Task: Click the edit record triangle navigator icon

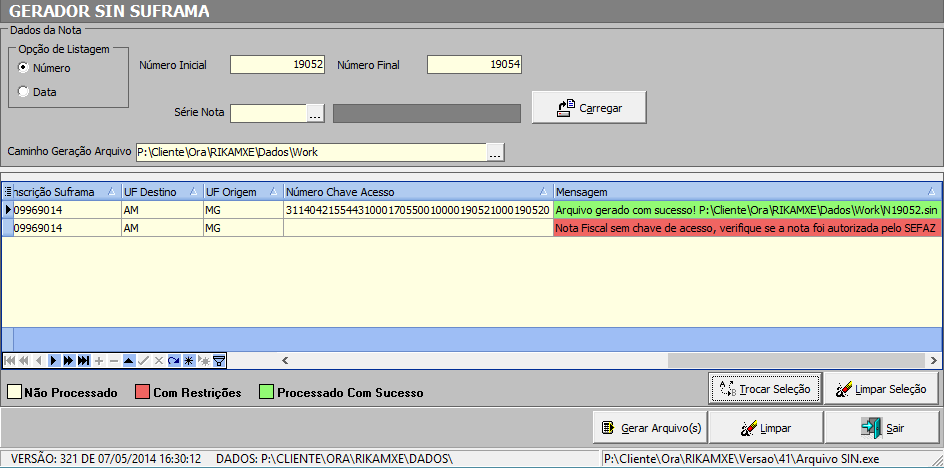Action: pos(128,361)
